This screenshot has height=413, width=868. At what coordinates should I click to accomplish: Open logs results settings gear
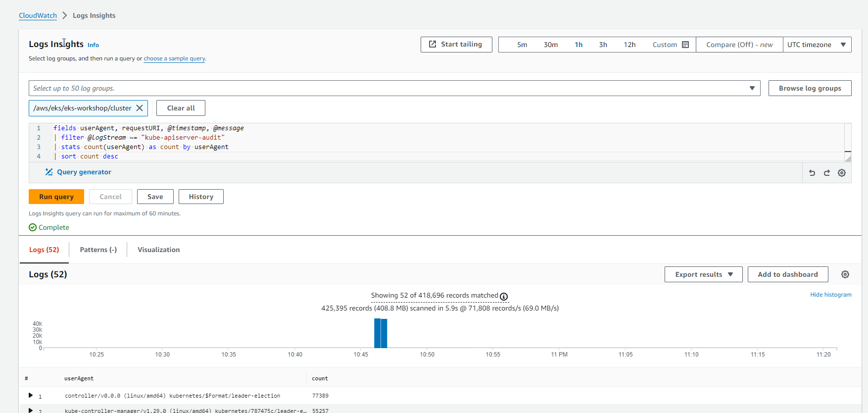coord(845,274)
